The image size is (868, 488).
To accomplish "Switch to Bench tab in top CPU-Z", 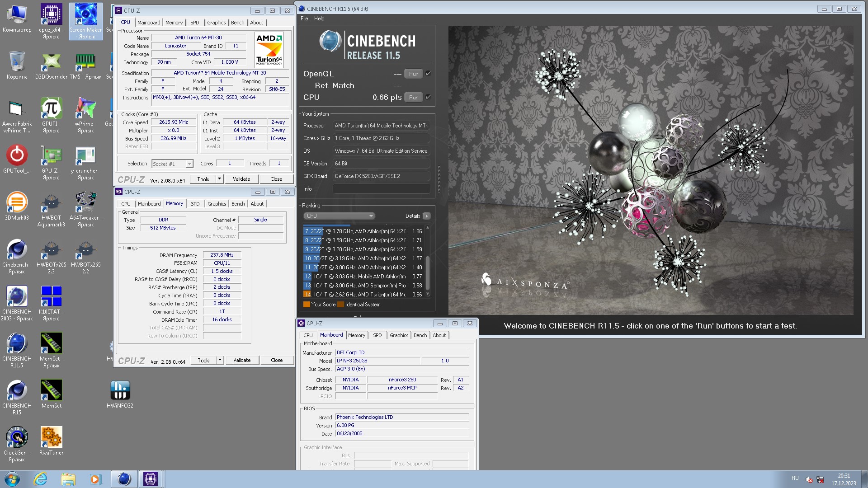I will (237, 23).
